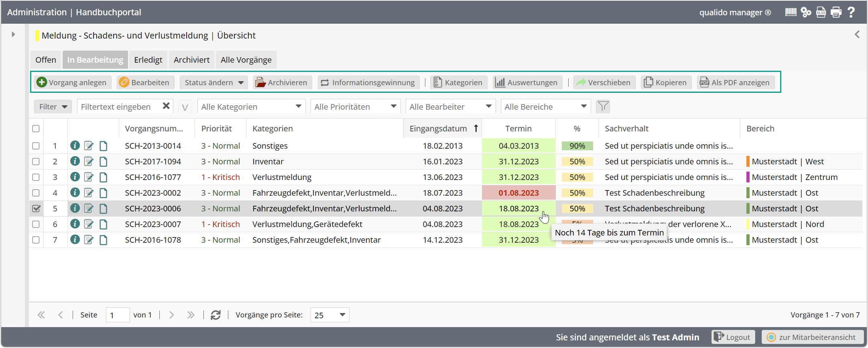Click edit icon for SCH-2023-0002
868x348 pixels.
[89, 192]
